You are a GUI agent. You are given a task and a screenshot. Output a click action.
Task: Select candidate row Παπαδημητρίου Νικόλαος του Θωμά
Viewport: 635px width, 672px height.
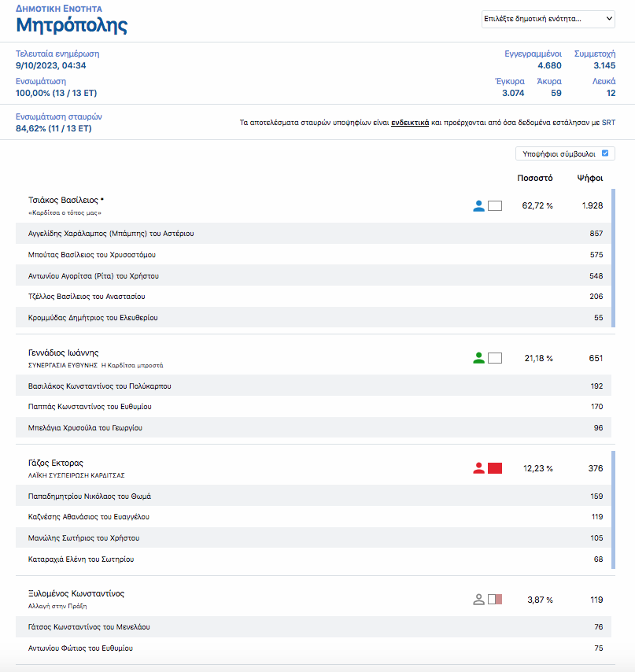[x=89, y=497]
